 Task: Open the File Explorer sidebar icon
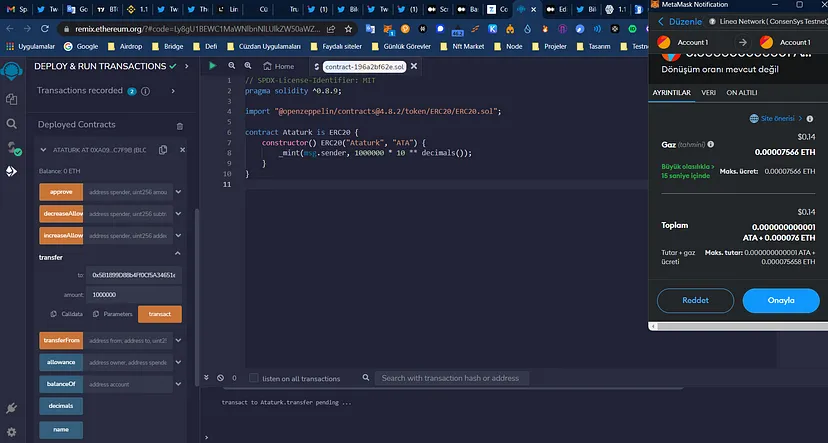click(x=12, y=99)
